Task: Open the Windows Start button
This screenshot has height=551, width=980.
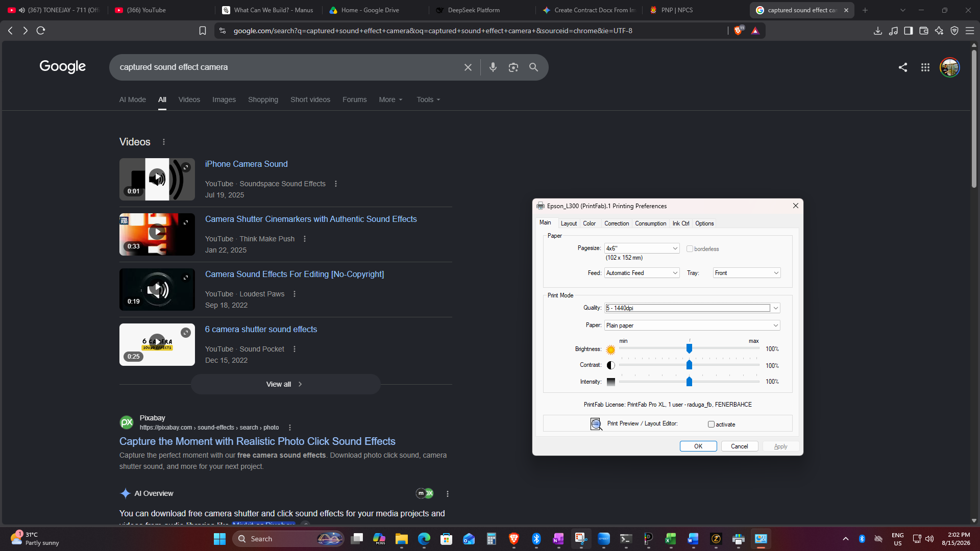Action: (219, 539)
